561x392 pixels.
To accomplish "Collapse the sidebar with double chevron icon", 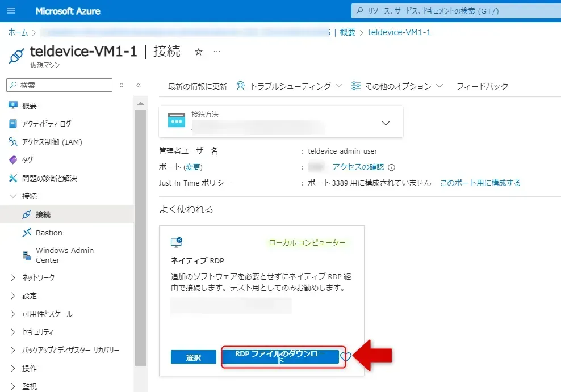I will tap(138, 85).
